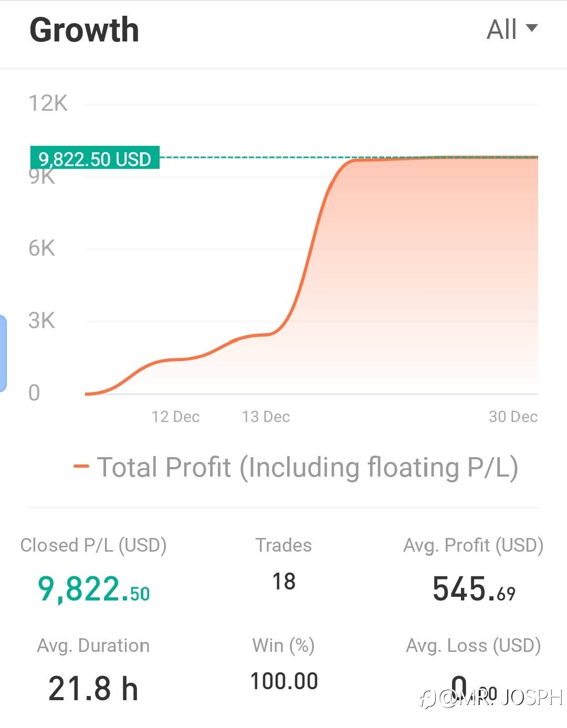Toggle the Total Profit legend text

pos(308,467)
